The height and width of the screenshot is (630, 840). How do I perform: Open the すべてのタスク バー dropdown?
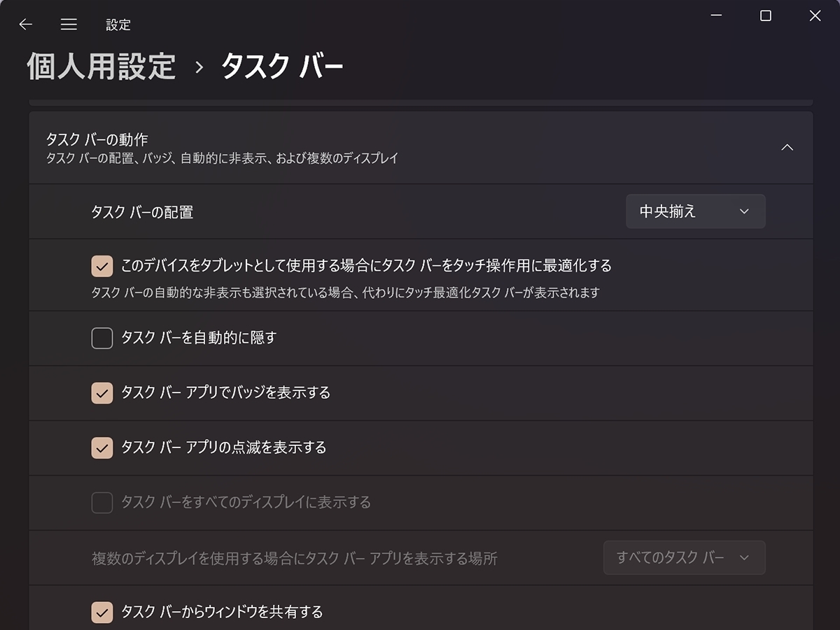coord(684,558)
